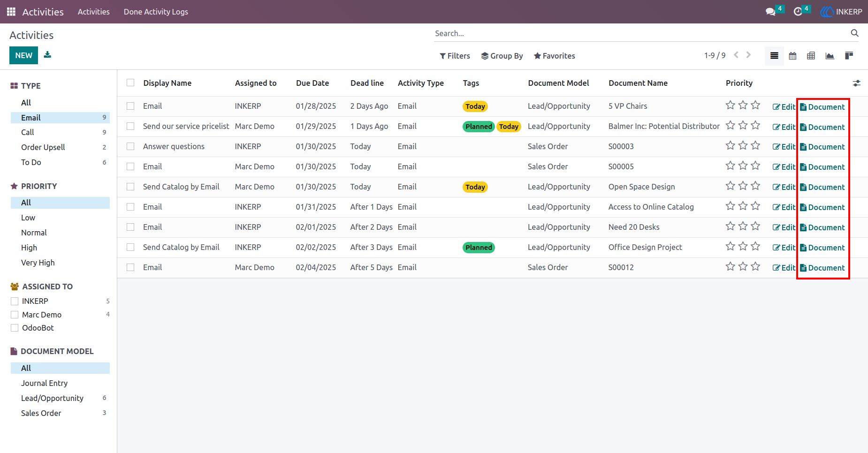Click the NEW button

(23, 55)
